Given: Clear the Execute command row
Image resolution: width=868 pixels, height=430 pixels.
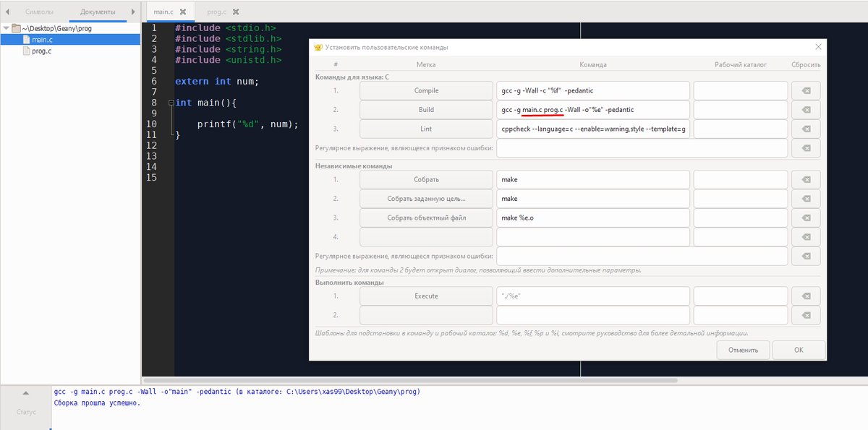Looking at the screenshot, I should coord(806,296).
